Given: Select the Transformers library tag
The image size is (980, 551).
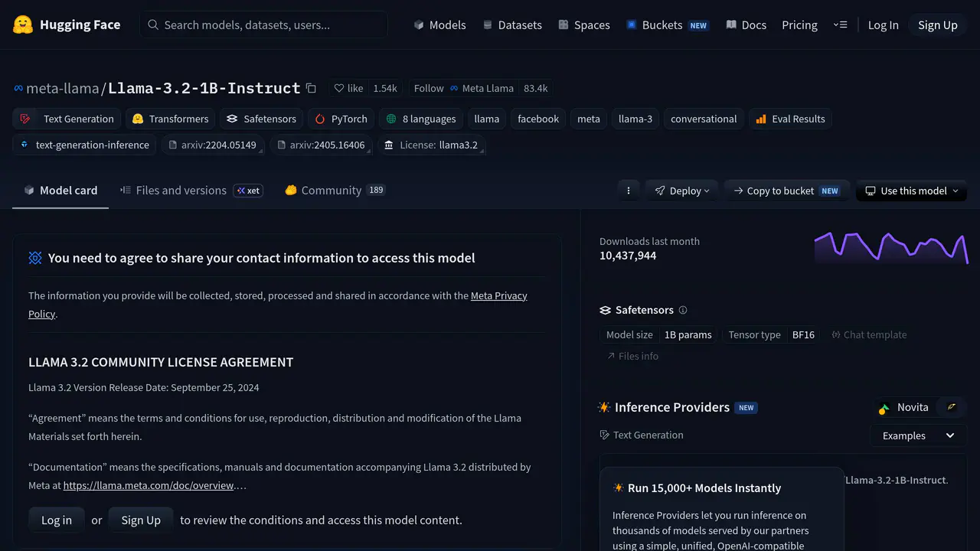Looking at the screenshot, I should 170,119.
